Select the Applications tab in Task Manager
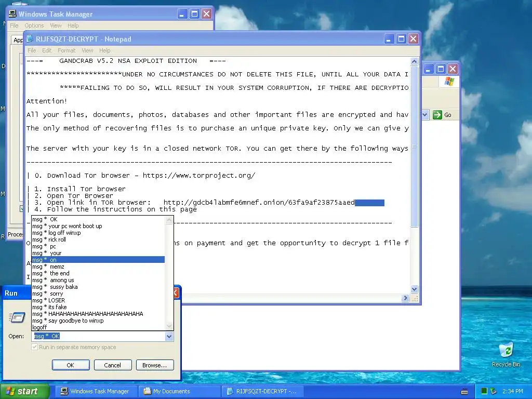 click(18, 40)
